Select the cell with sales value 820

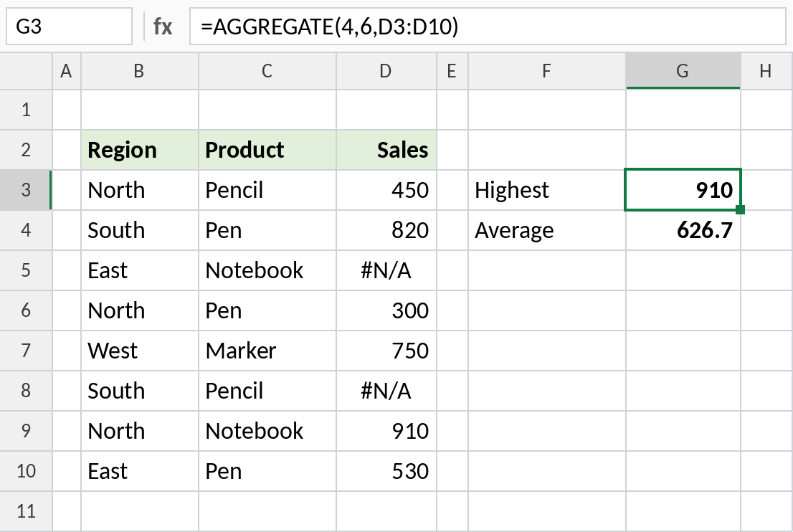pos(386,230)
